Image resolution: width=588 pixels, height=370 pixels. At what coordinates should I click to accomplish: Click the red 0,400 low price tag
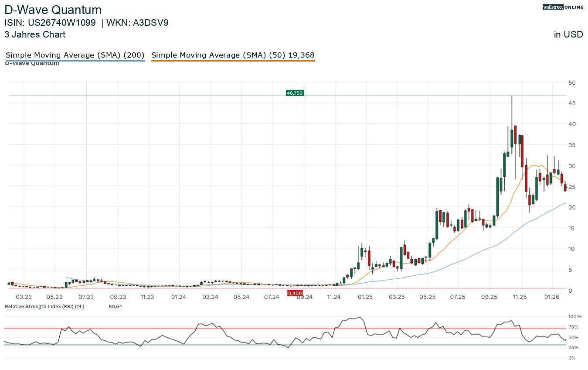pyautogui.click(x=295, y=293)
